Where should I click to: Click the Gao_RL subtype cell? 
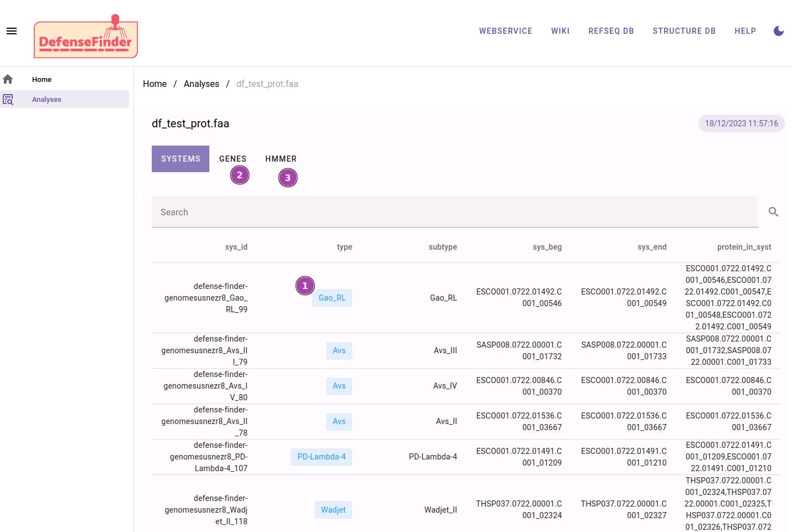point(444,298)
